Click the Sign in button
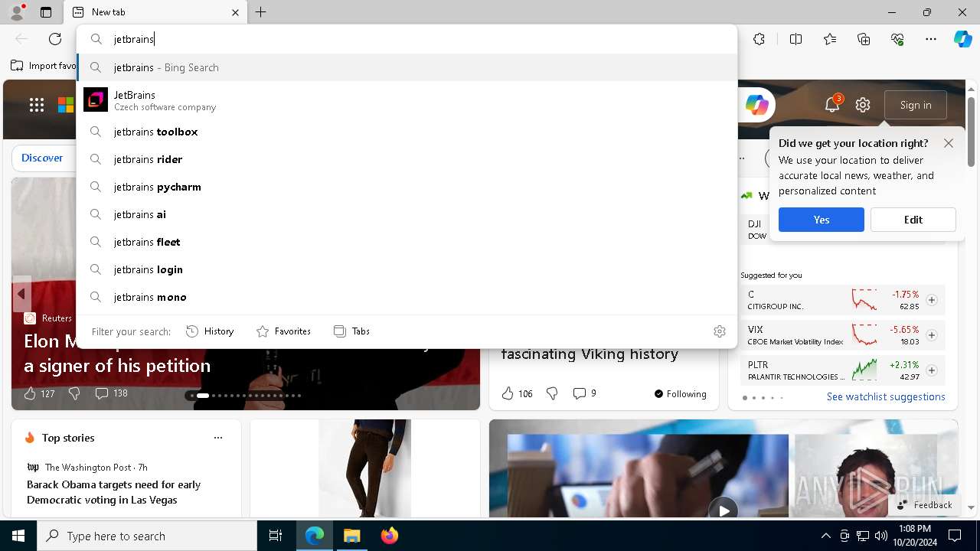The width and height of the screenshot is (980, 551). tap(916, 105)
